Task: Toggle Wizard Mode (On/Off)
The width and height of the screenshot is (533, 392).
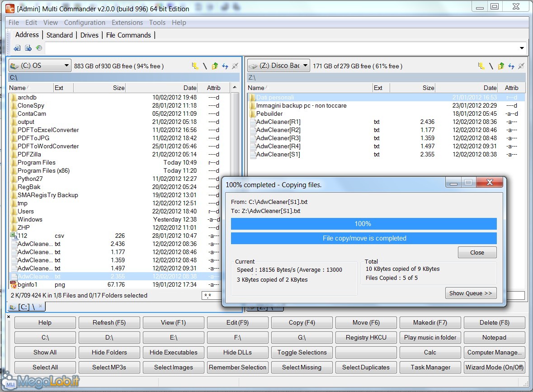Action: tap(494, 367)
